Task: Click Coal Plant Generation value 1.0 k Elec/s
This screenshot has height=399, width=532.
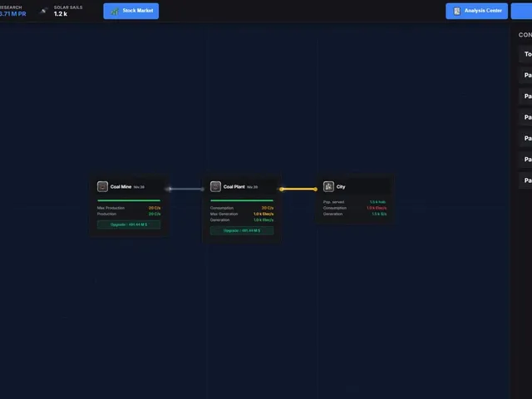Action: coord(264,220)
